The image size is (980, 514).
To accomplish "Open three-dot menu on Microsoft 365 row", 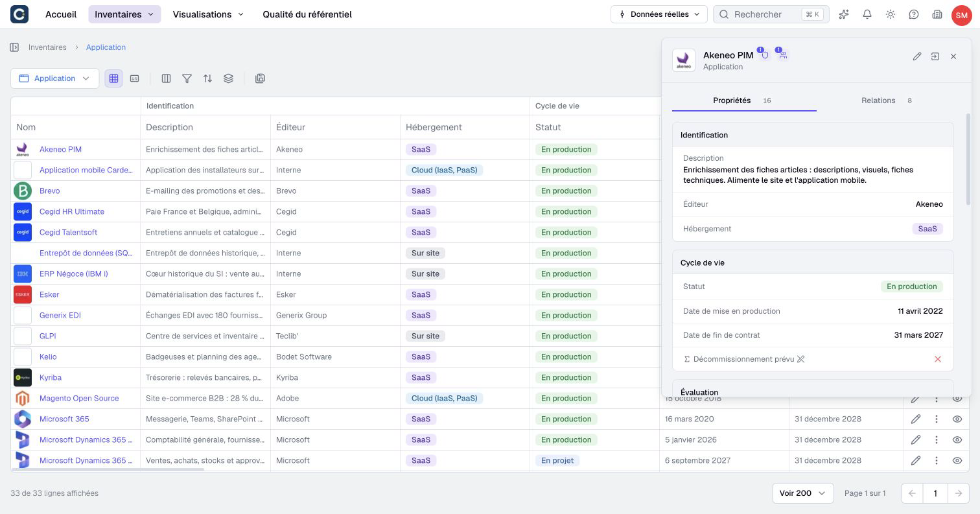I will coord(937,419).
